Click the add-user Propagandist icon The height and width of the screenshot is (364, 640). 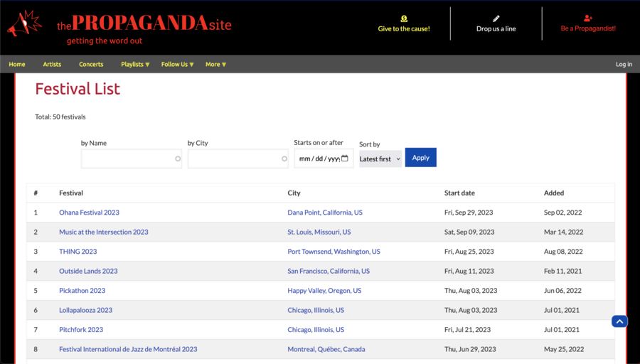click(x=588, y=18)
